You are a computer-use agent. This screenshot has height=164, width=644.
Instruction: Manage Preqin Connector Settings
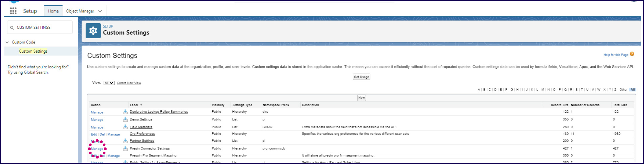(97, 149)
